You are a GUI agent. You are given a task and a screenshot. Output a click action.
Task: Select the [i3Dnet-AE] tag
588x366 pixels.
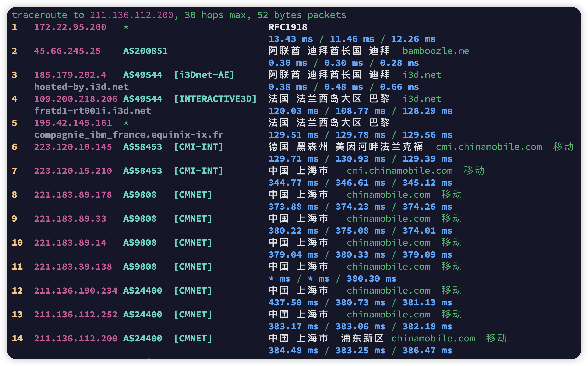[x=204, y=75]
